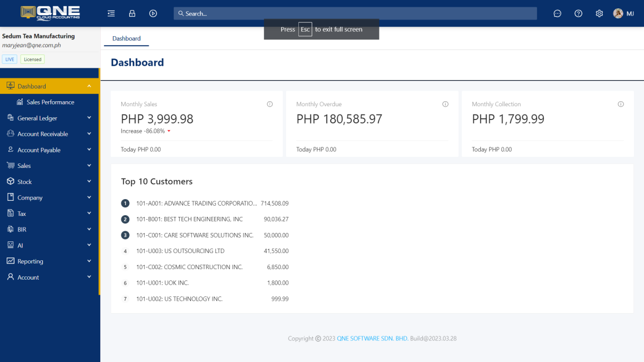
Task: Click the Dashboard monitor icon in sidebar
Action: [10, 86]
